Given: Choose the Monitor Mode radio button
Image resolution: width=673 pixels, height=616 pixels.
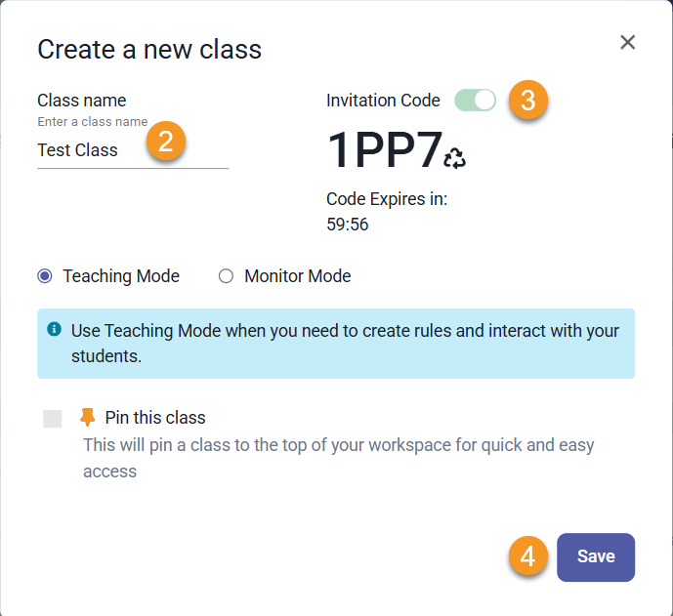Looking at the screenshot, I should [x=227, y=276].
